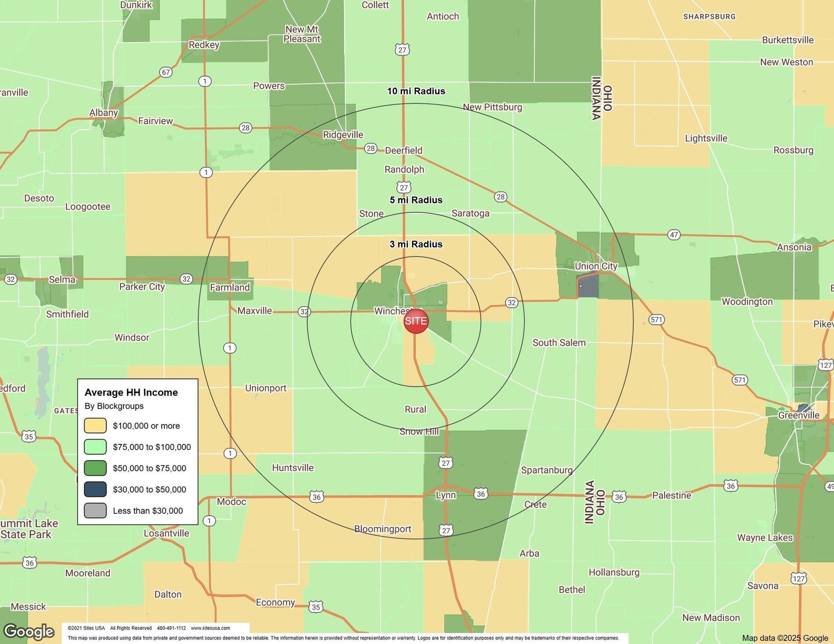Click the Greenville place label
Viewport: 834px width, 644px height.
tap(798, 415)
